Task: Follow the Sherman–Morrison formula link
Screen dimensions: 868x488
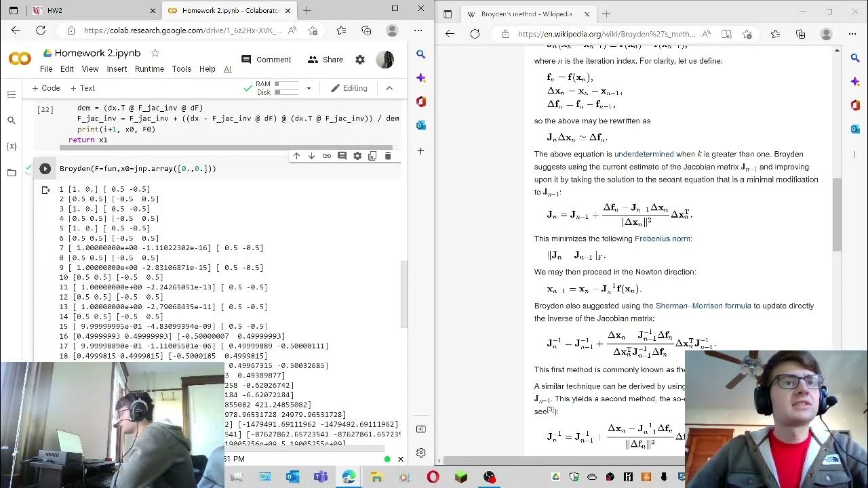Action: pyautogui.click(x=703, y=306)
